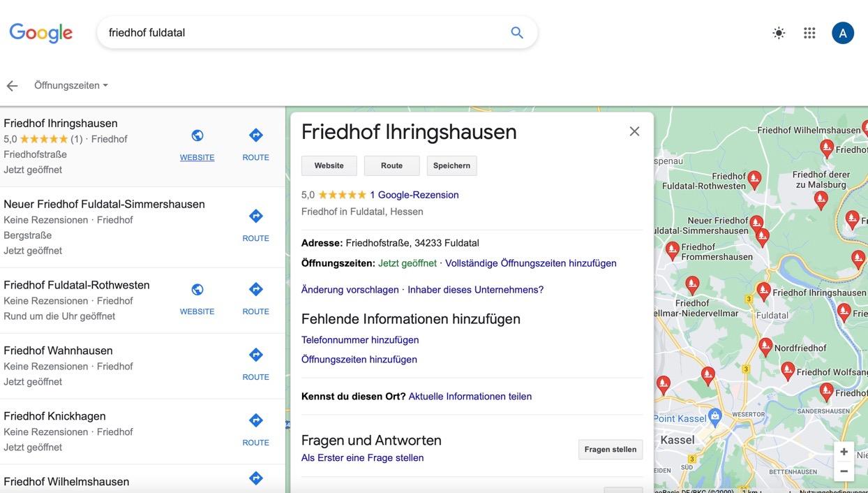Click Telefonnummer hinzufügen link

pyautogui.click(x=360, y=340)
